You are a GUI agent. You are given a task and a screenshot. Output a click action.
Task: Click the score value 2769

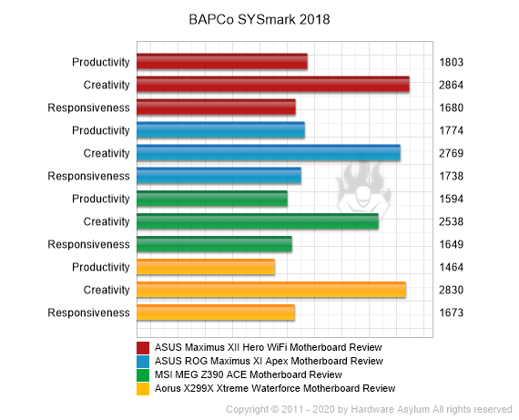[x=451, y=153]
